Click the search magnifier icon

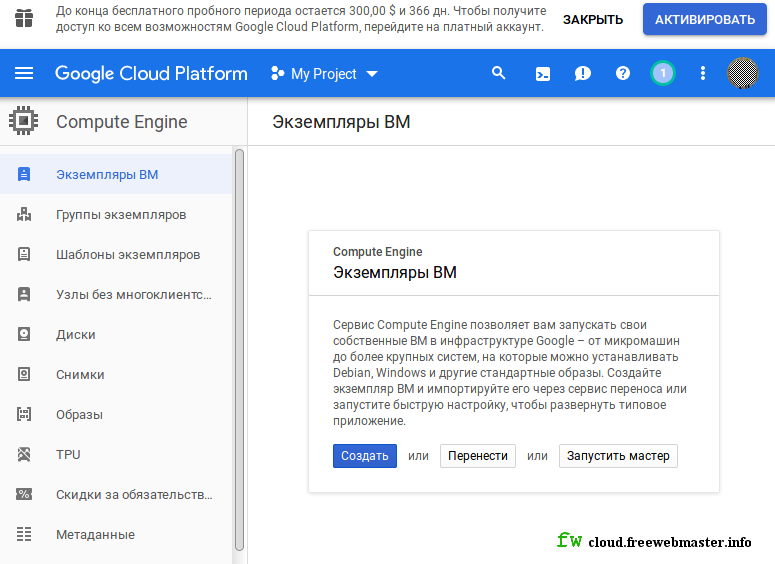tap(499, 73)
